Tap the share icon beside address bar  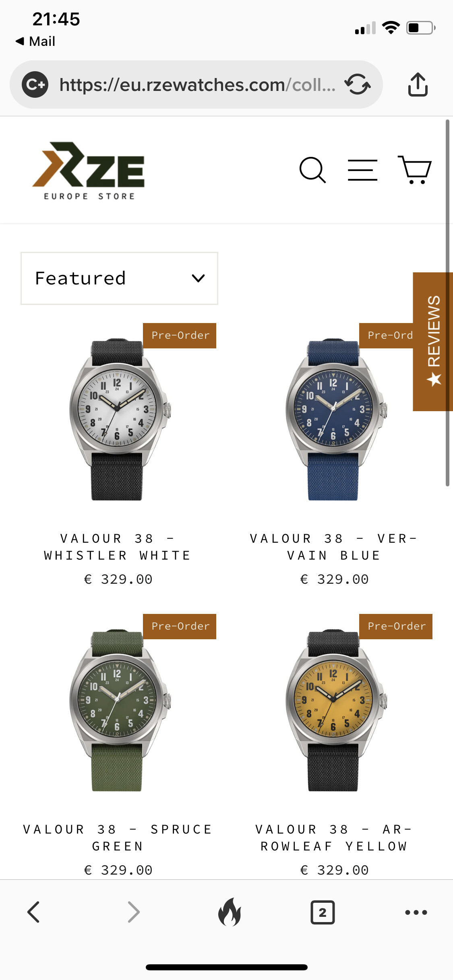pyautogui.click(x=418, y=84)
